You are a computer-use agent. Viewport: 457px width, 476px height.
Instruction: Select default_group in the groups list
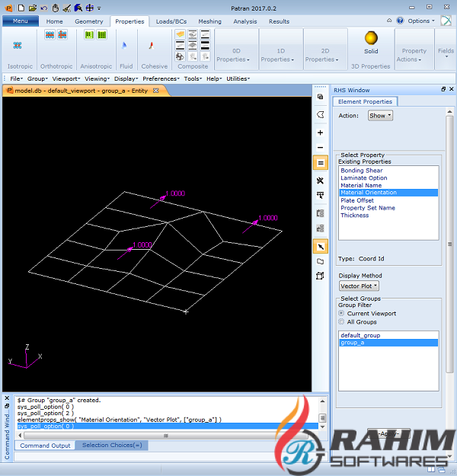[x=388, y=335]
